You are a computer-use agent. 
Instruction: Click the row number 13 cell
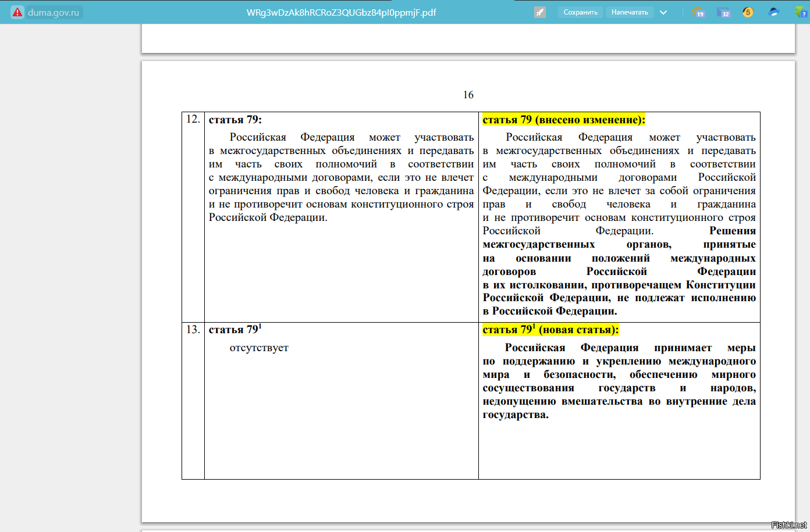193,330
